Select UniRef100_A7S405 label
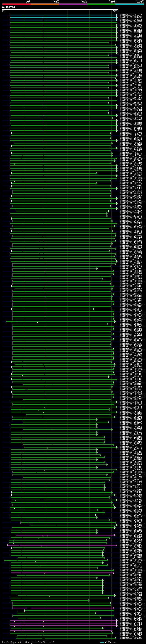This screenshot has width=146, height=644. 131,133
